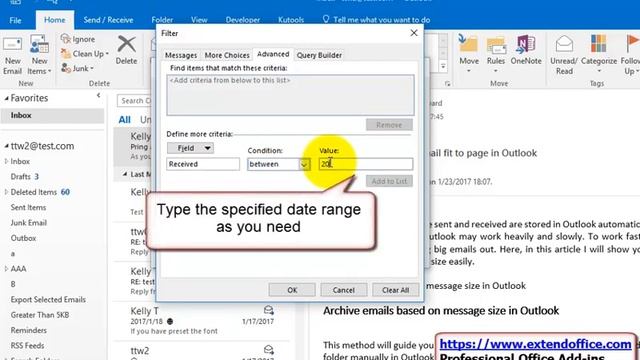The height and width of the screenshot is (360, 640).
Task: Select the All messages filter
Action: pos(124,120)
